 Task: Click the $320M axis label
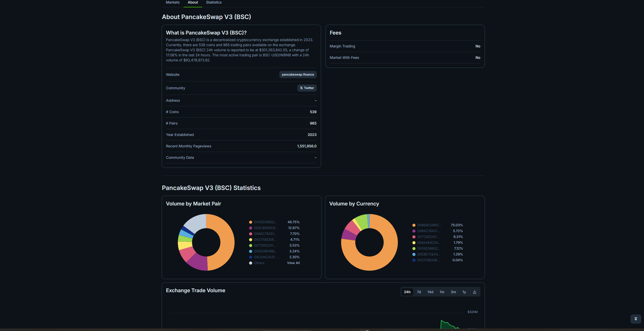point(472,312)
